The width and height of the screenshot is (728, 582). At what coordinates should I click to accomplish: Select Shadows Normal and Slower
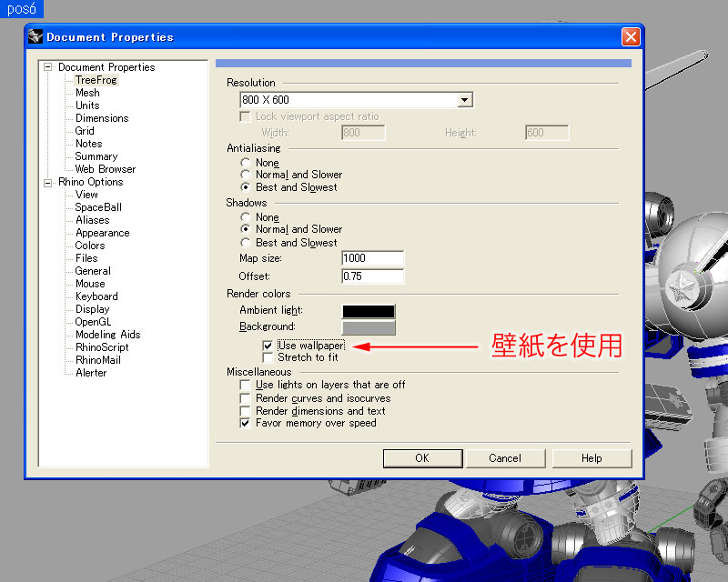tap(245, 229)
